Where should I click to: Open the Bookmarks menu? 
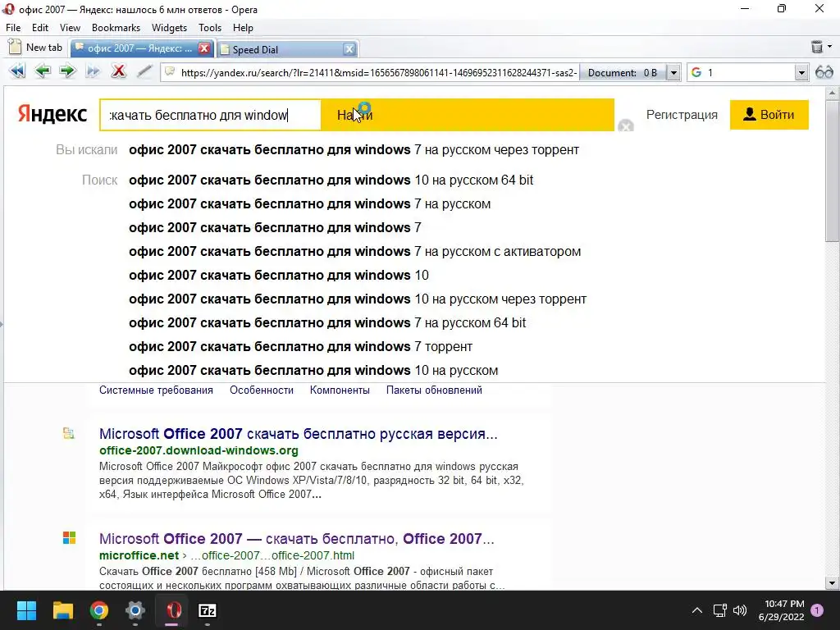tap(116, 28)
